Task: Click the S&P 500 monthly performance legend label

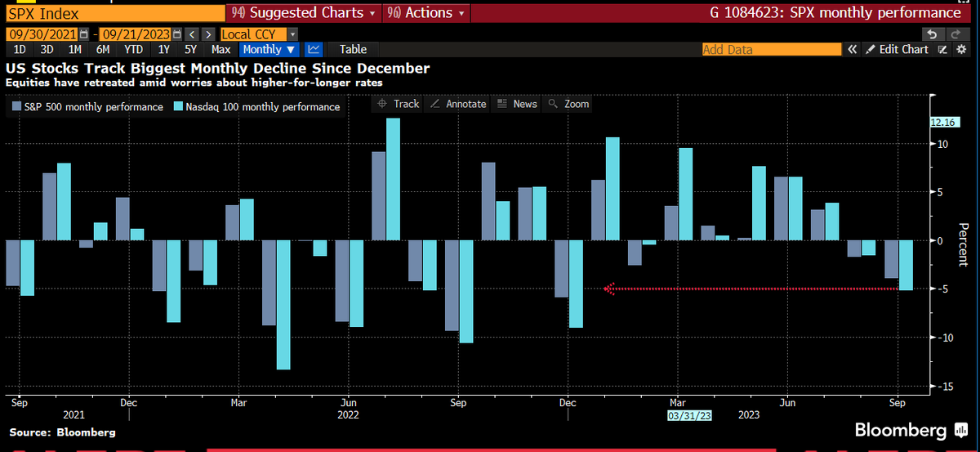Action: (94, 107)
